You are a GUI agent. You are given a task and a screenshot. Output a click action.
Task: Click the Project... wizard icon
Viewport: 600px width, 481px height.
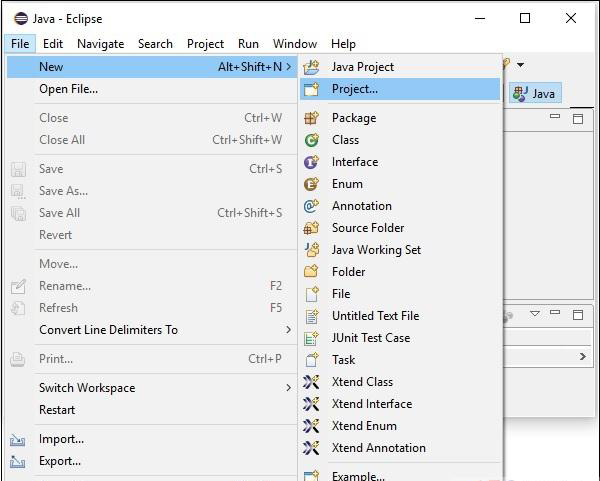[311, 89]
